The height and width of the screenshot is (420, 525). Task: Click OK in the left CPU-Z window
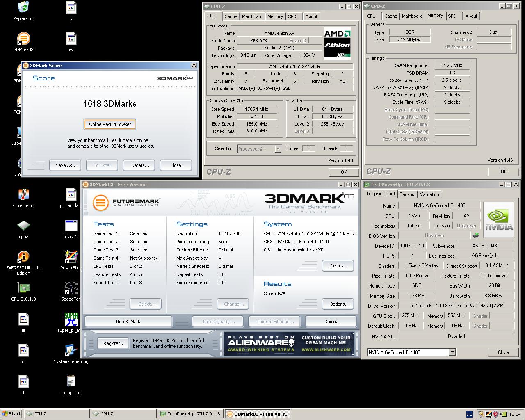click(x=344, y=172)
